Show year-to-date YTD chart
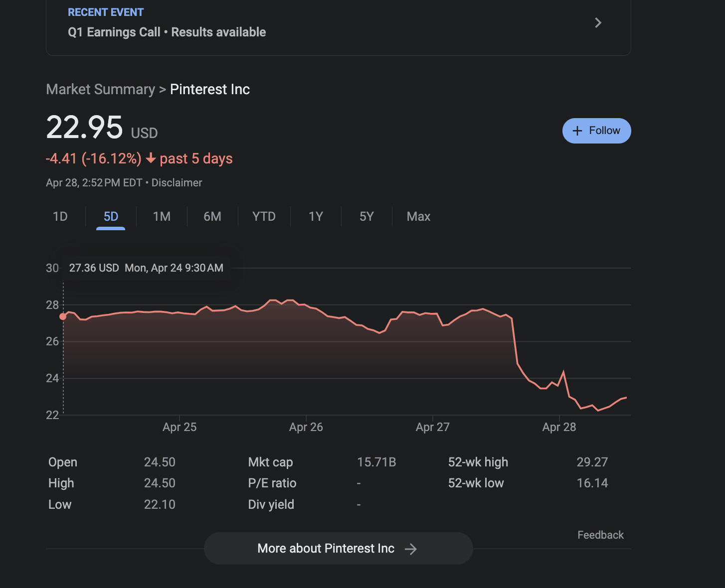This screenshot has width=725, height=588. (x=264, y=217)
